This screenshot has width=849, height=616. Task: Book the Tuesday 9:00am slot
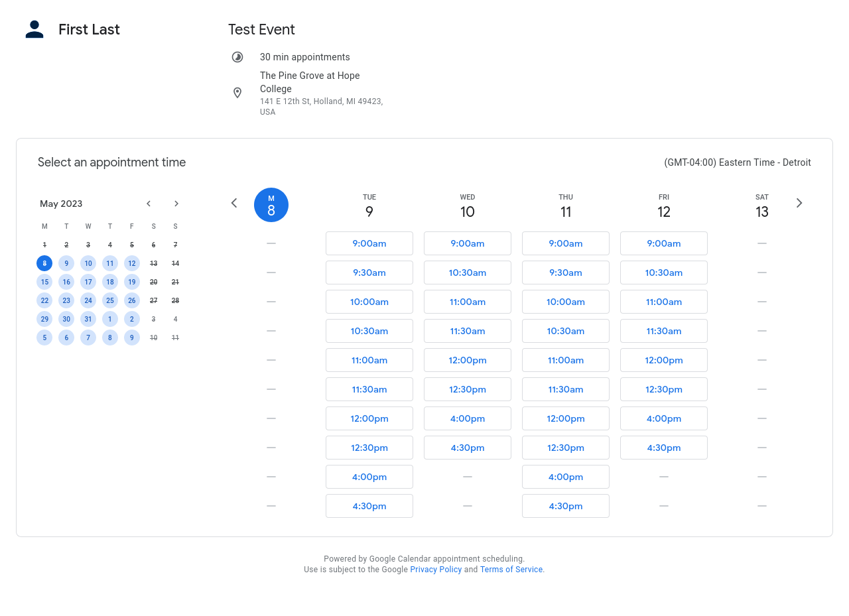369,243
